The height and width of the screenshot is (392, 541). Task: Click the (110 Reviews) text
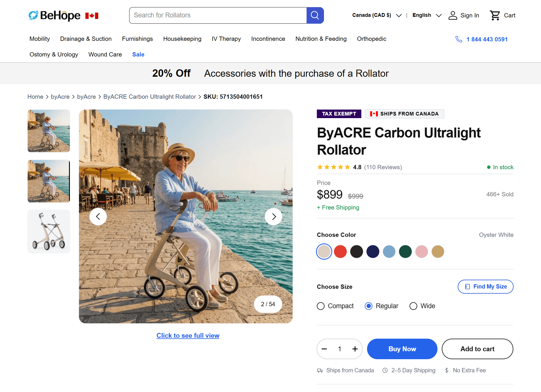383,167
